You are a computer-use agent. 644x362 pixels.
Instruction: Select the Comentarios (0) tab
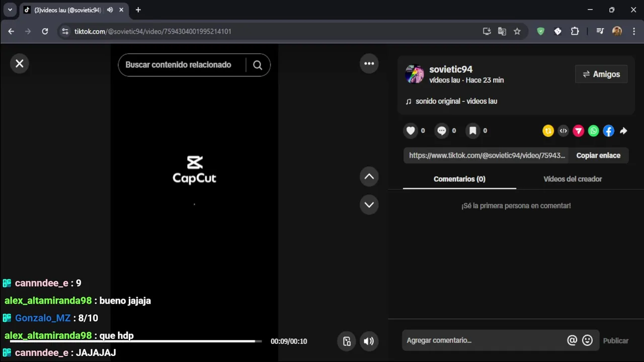(459, 179)
